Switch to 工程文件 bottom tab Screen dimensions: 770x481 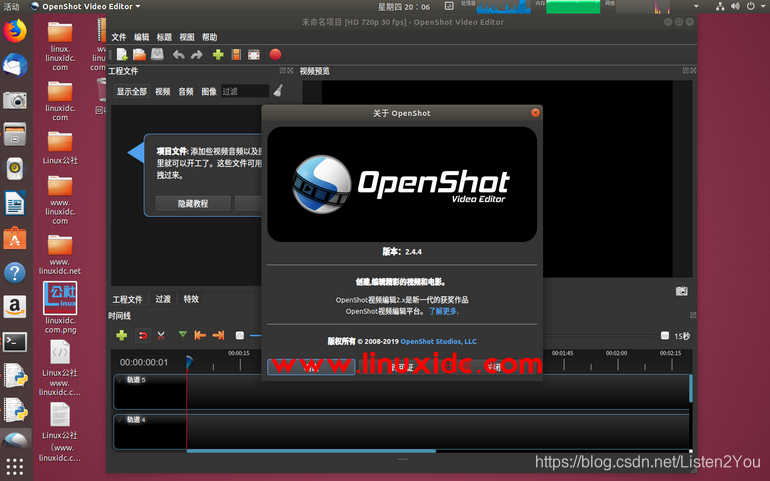click(127, 299)
